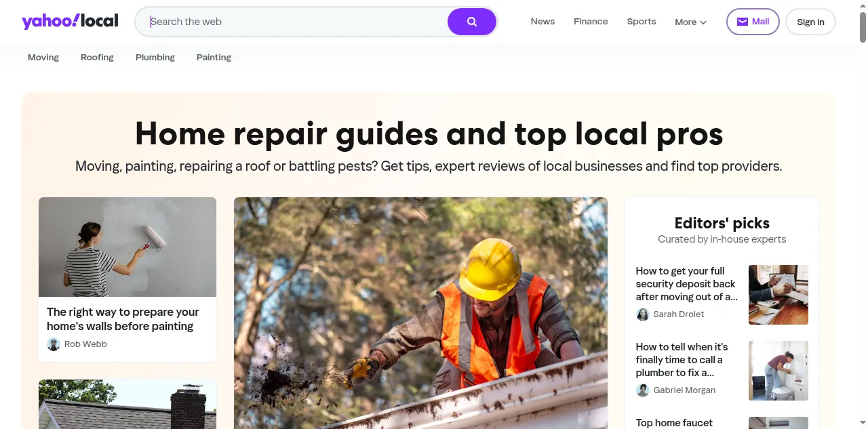Click Gabriel Morgan's author avatar
This screenshot has height=429, width=868.
point(643,390)
